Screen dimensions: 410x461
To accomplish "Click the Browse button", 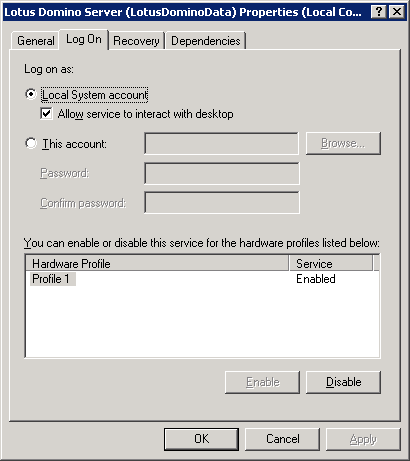I will pos(343,143).
